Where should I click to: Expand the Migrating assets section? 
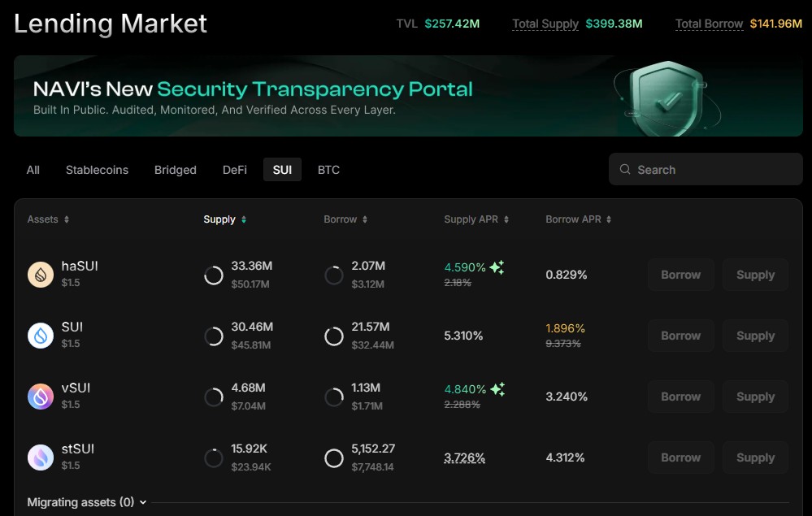coord(85,502)
